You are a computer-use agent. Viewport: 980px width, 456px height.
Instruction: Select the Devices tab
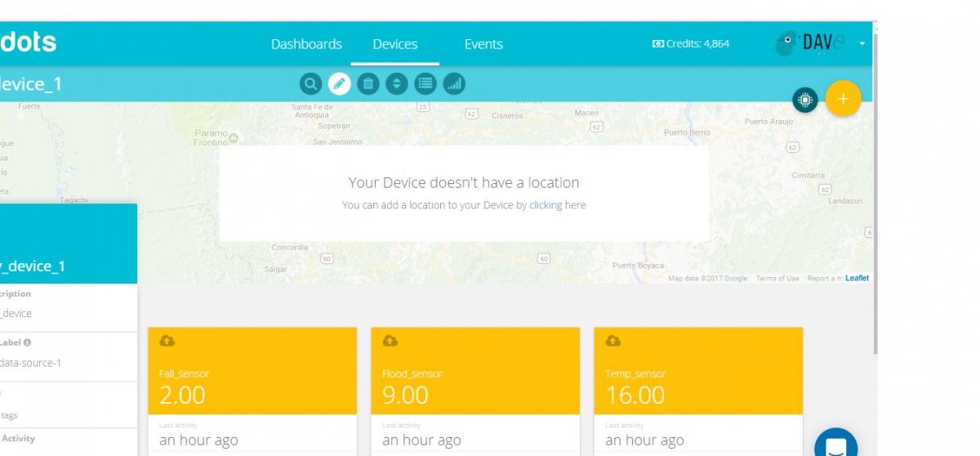point(395,44)
